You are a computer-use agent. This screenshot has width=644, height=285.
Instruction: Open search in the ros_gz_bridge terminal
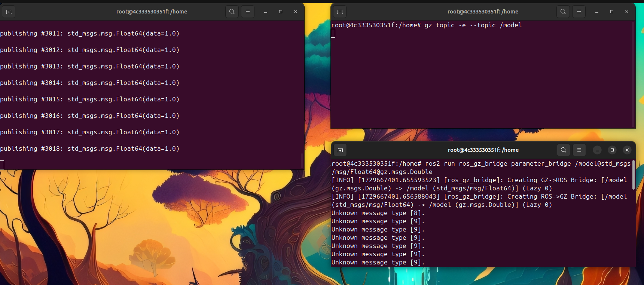coord(564,150)
